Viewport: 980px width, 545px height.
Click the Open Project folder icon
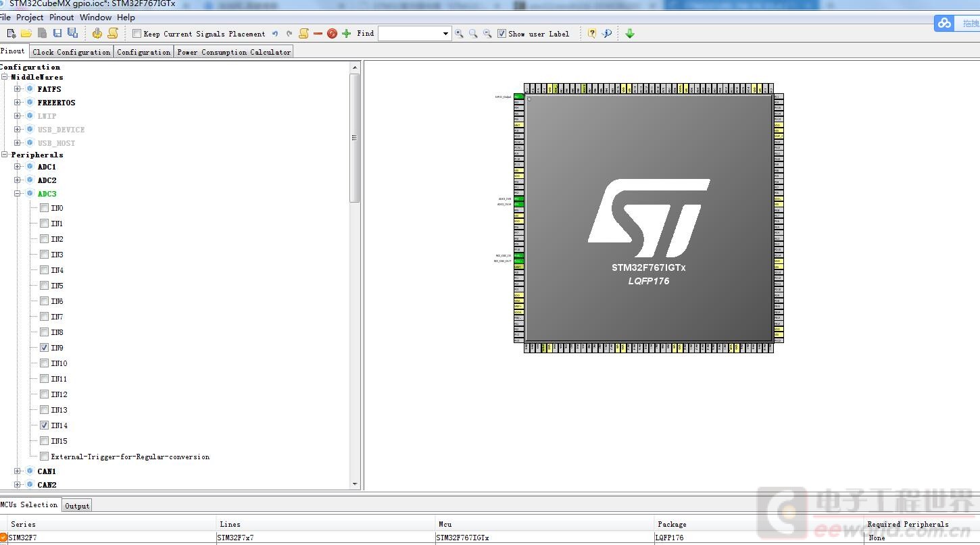pyautogui.click(x=26, y=33)
